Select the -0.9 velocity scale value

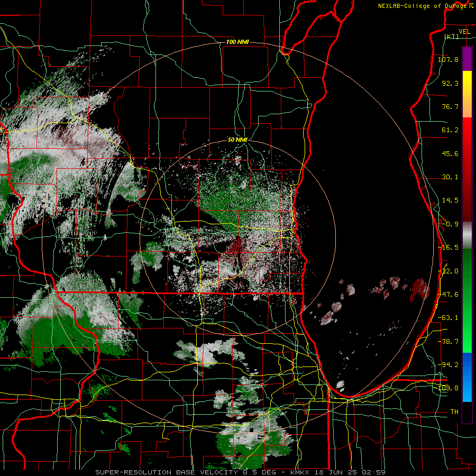pyautogui.click(x=450, y=224)
